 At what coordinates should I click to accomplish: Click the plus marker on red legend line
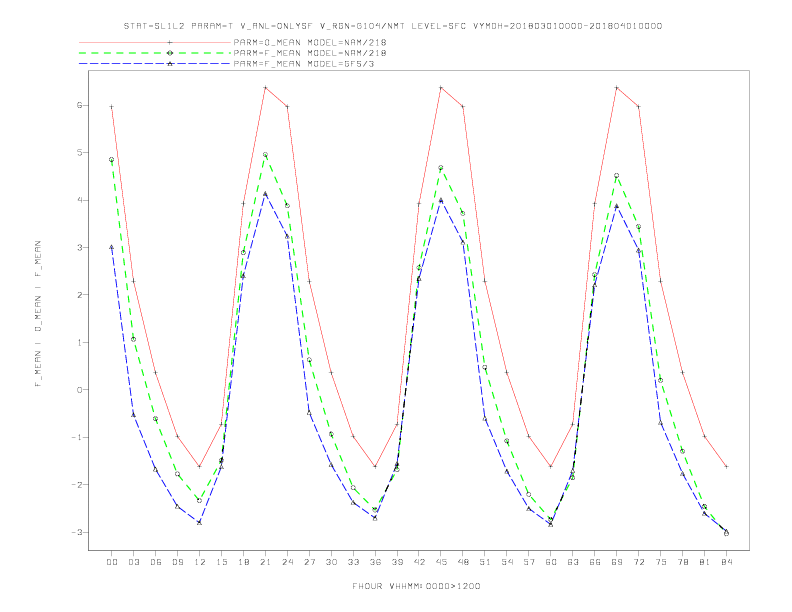[x=170, y=42]
